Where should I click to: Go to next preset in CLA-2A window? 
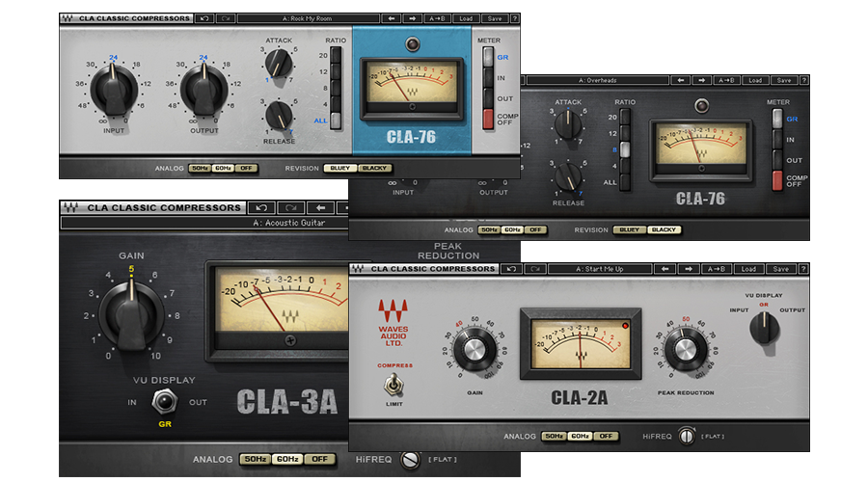click(688, 269)
